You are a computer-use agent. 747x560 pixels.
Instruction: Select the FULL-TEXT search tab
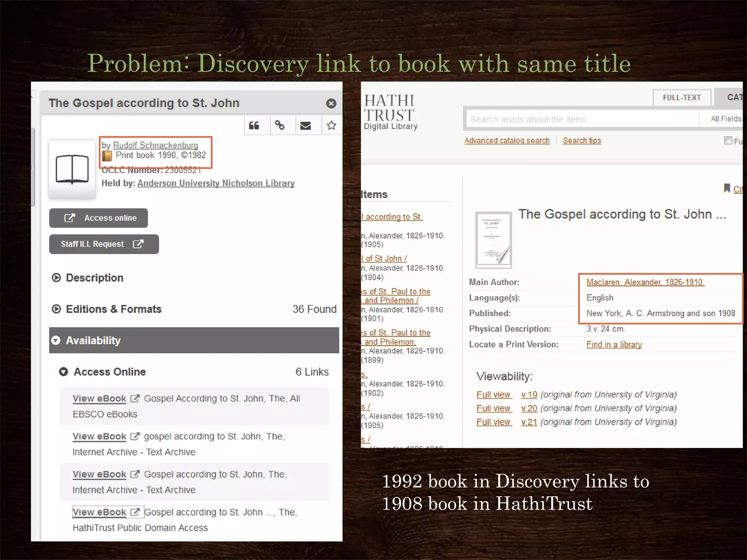click(x=682, y=98)
